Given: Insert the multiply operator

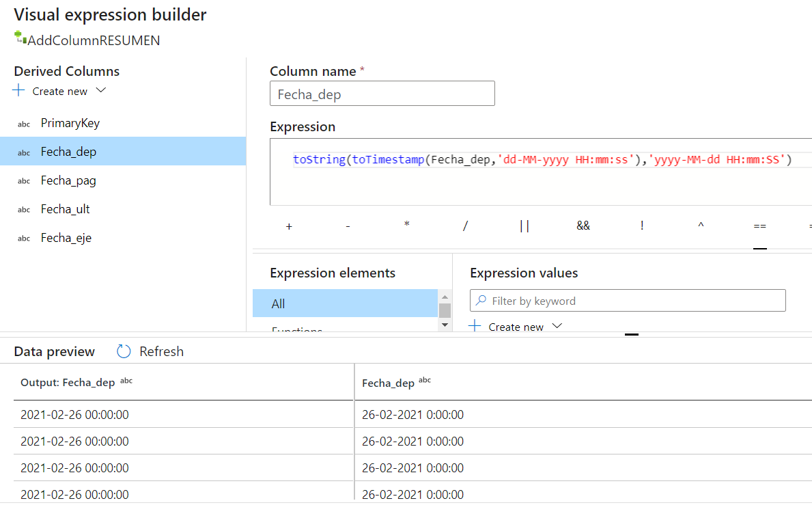Looking at the screenshot, I should 406,225.
